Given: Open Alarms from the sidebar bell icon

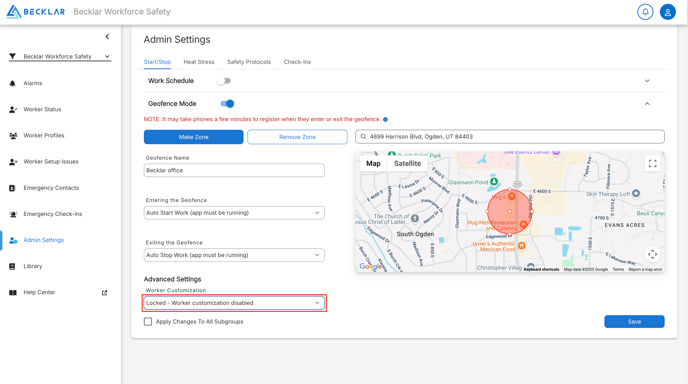Looking at the screenshot, I should (x=13, y=83).
